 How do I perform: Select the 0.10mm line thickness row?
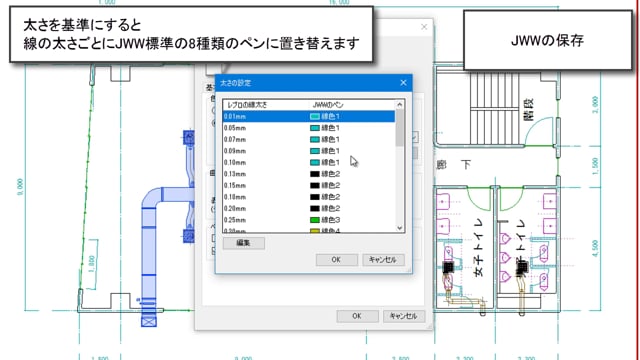pyautogui.click(x=309, y=162)
